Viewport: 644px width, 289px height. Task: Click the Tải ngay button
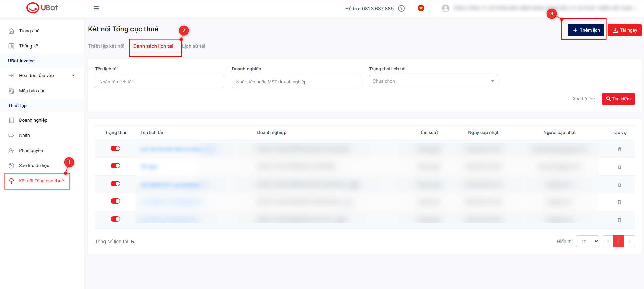pyautogui.click(x=624, y=30)
